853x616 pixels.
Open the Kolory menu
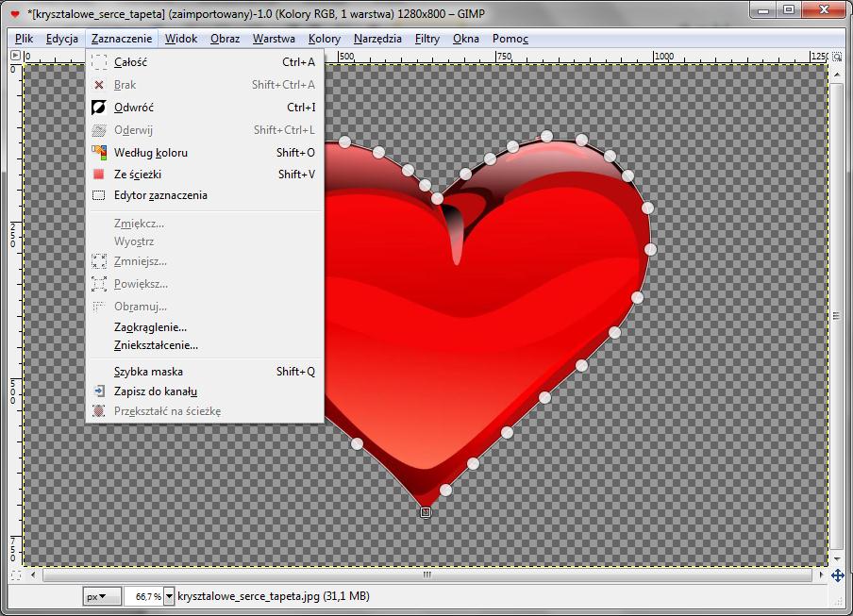coord(325,39)
